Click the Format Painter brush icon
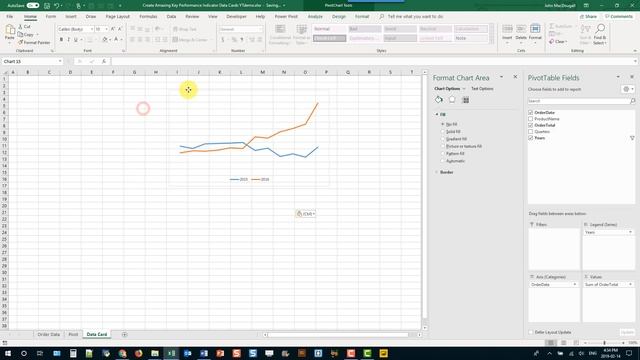 point(20,42)
